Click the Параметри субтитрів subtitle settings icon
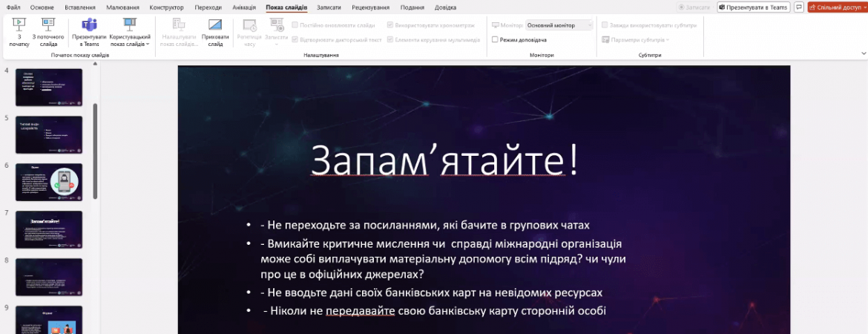Screen dimensions: 868x334 tap(605, 40)
